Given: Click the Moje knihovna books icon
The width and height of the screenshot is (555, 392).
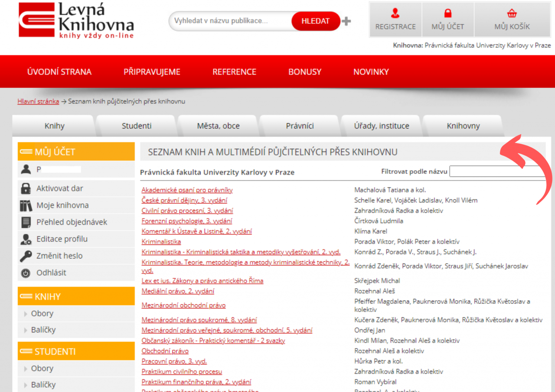Looking at the screenshot, I should 26,205.
